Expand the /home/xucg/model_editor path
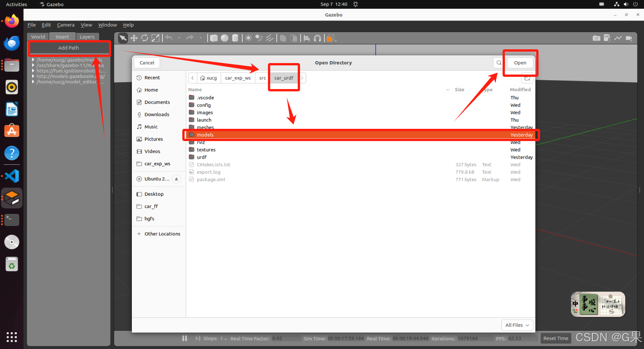Screen dimensions: 644x349 [33, 82]
